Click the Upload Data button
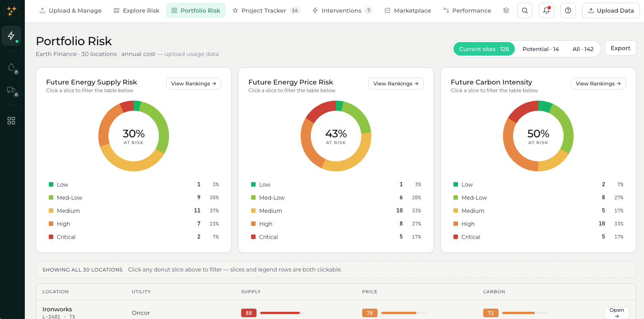The height and width of the screenshot is (319, 644). [611, 10]
